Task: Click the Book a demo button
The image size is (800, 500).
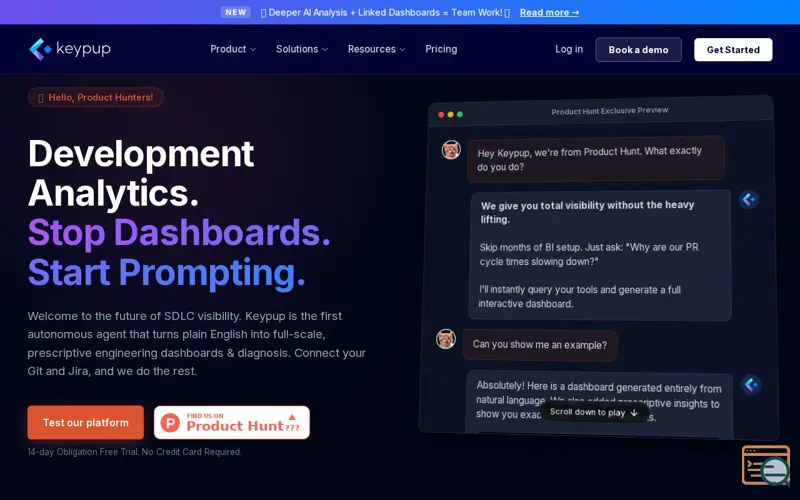Action: coord(638,49)
